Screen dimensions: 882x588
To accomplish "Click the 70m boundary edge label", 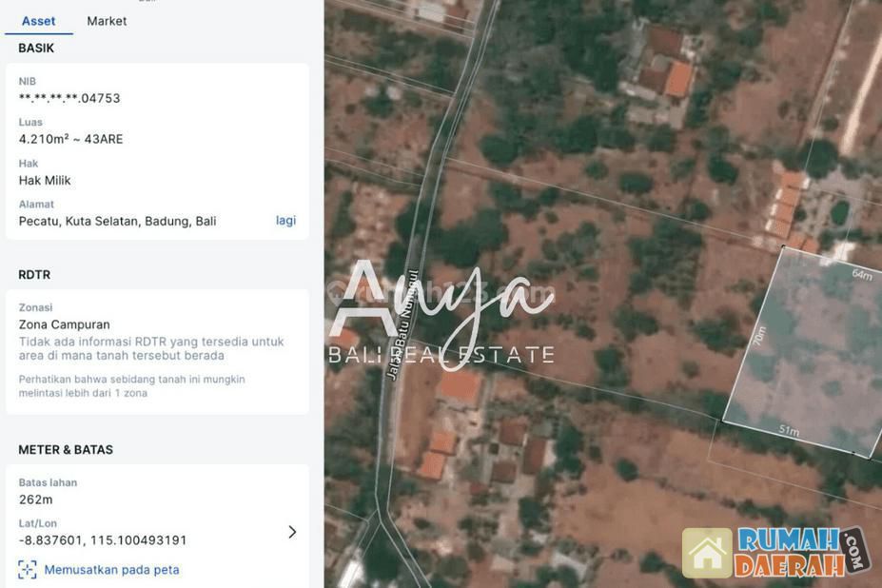I will pos(758,337).
